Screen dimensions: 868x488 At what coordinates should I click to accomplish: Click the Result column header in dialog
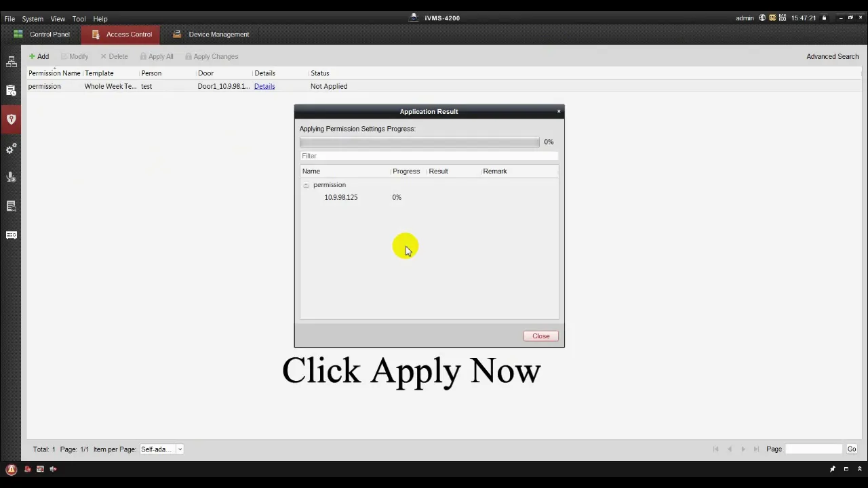(x=438, y=171)
